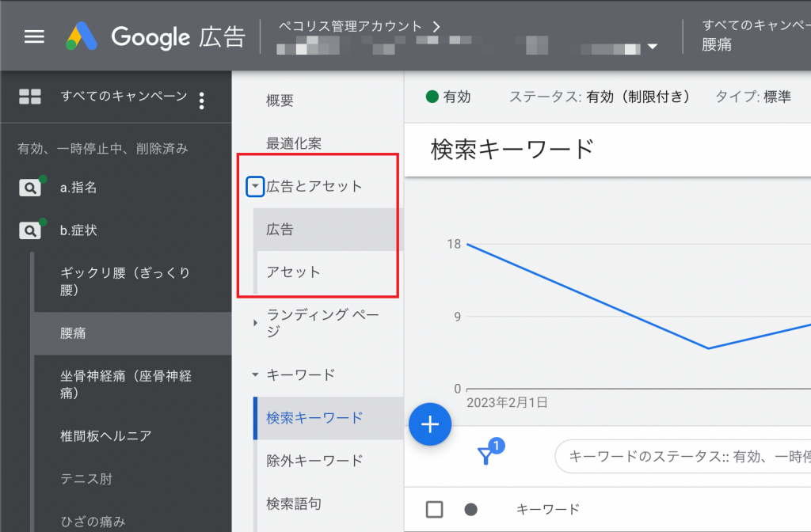Click the 有効、一時停止中、削除済み filter text
This screenshot has height=532, width=811.
tap(102, 149)
